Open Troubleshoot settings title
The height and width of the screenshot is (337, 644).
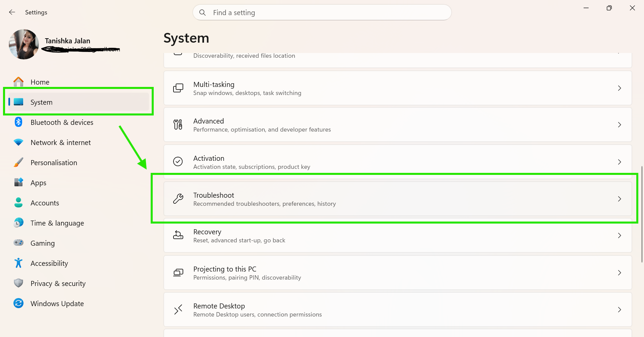[x=213, y=195]
